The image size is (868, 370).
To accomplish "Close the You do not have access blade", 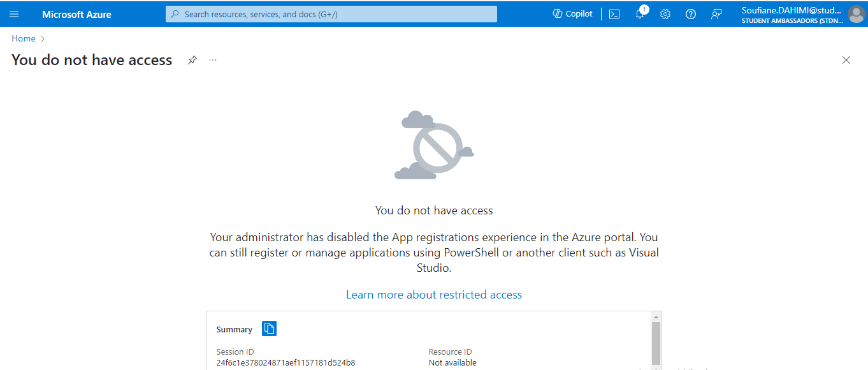I will pos(846,60).
